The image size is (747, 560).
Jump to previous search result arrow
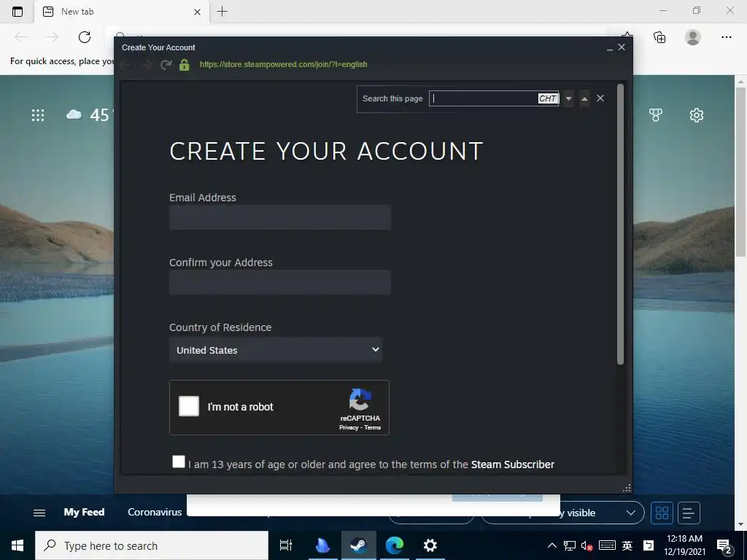(x=584, y=98)
